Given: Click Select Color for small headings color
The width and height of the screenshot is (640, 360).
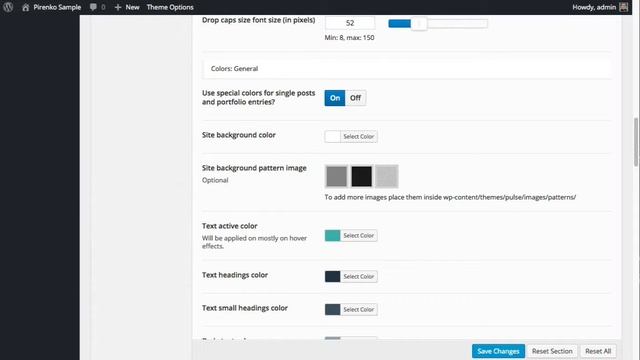Looking at the screenshot, I should [x=358, y=309].
